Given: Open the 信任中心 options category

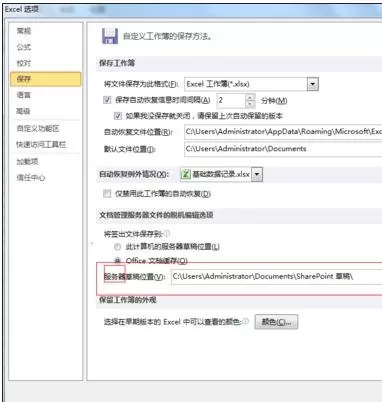Looking at the screenshot, I should pyautogui.click(x=31, y=178).
